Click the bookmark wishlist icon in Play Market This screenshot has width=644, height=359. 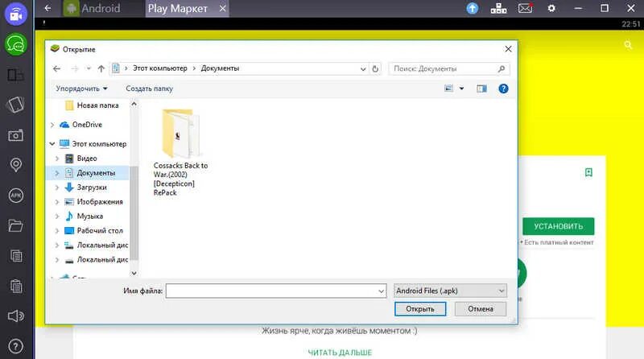(588, 172)
